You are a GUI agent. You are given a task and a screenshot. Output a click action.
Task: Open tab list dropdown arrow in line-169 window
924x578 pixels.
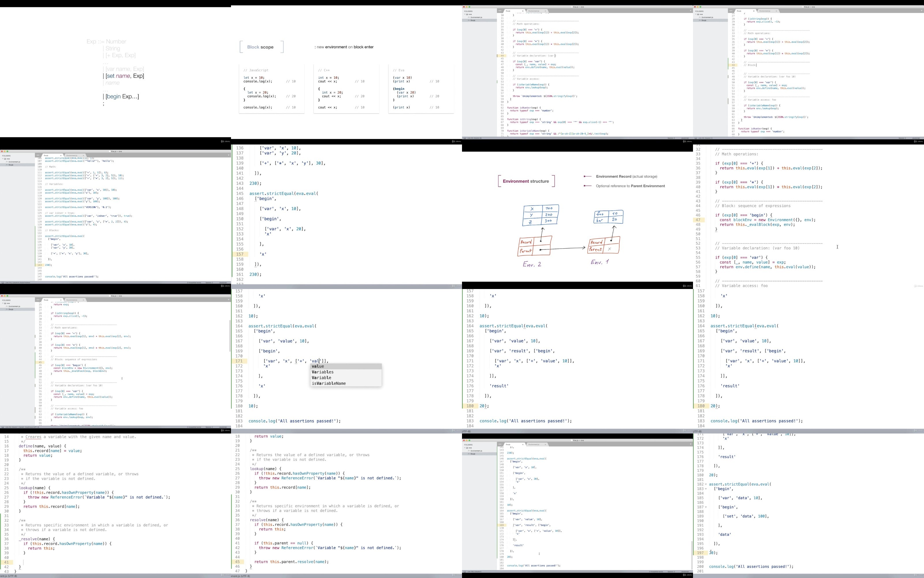click(690, 444)
